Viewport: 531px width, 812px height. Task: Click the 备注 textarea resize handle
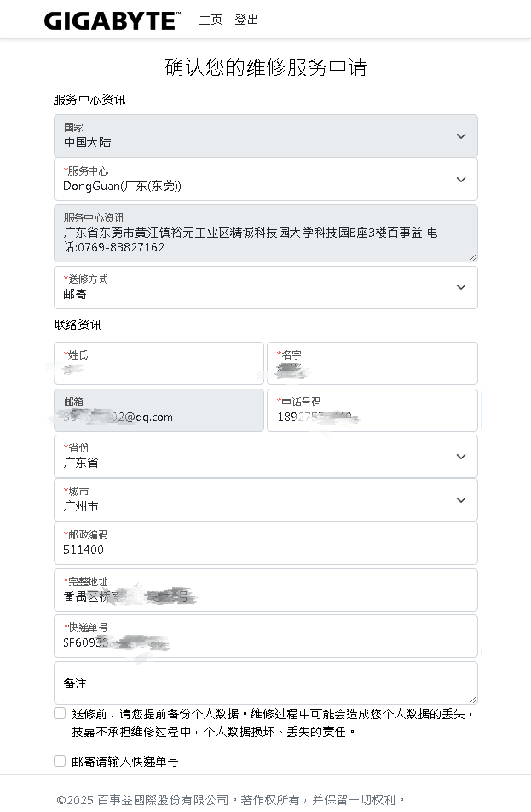(473, 699)
